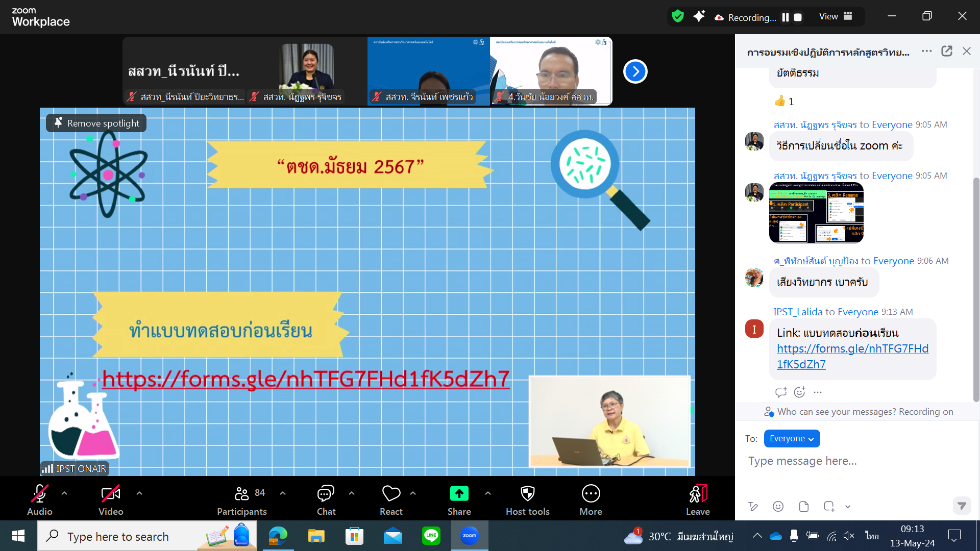Viewport: 980px width, 551px height.
Task: Expand video options arrow next to Video
Action: (139, 493)
